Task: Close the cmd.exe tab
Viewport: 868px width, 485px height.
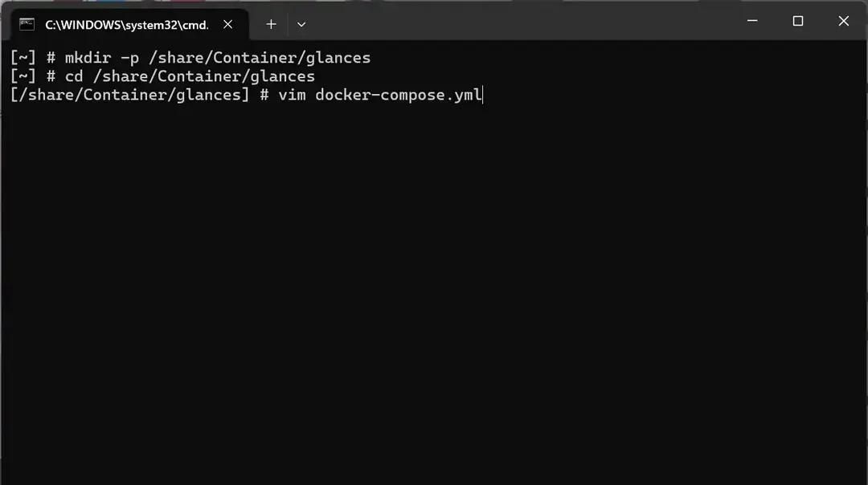Action: (x=227, y=24)
